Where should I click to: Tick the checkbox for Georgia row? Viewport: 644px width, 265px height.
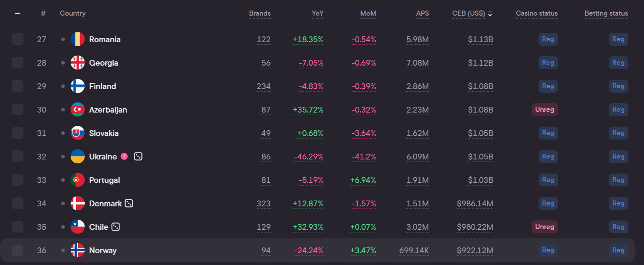(18, 63)
